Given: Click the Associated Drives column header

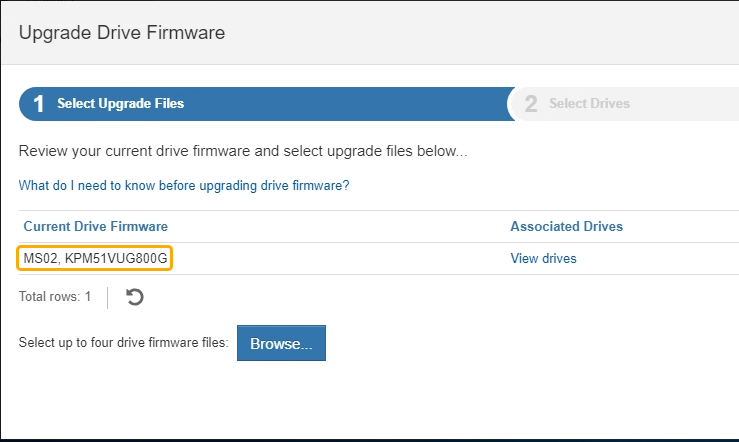Looking at the screenshot, I should 566,227.
